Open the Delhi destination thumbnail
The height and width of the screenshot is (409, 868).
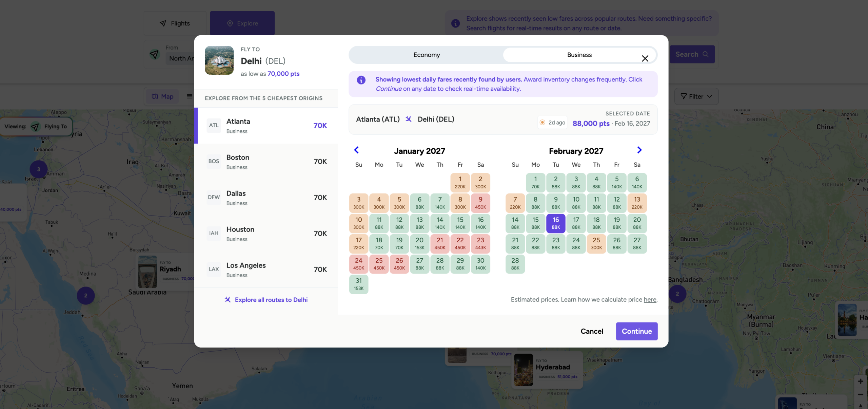tap(219, 60)
